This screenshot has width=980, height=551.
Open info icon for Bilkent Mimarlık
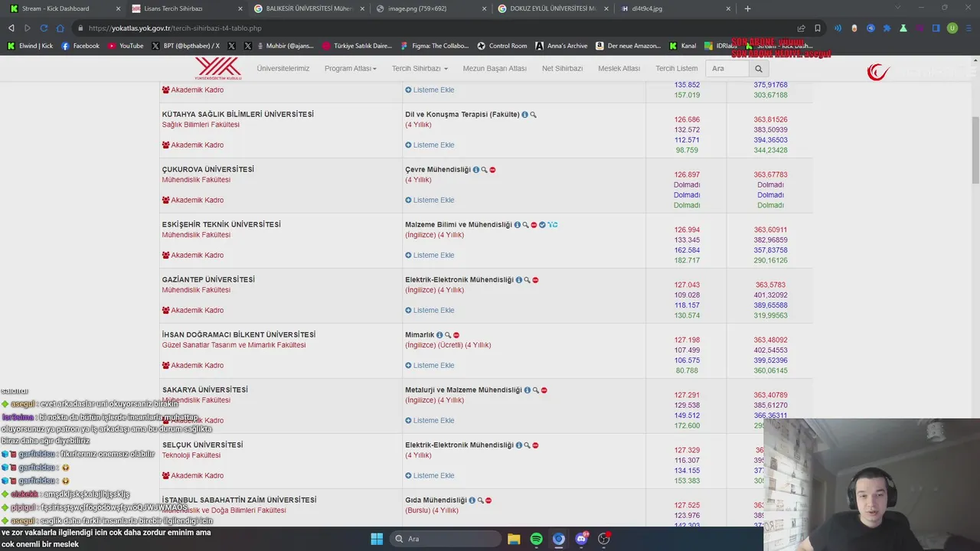point(439,335)
